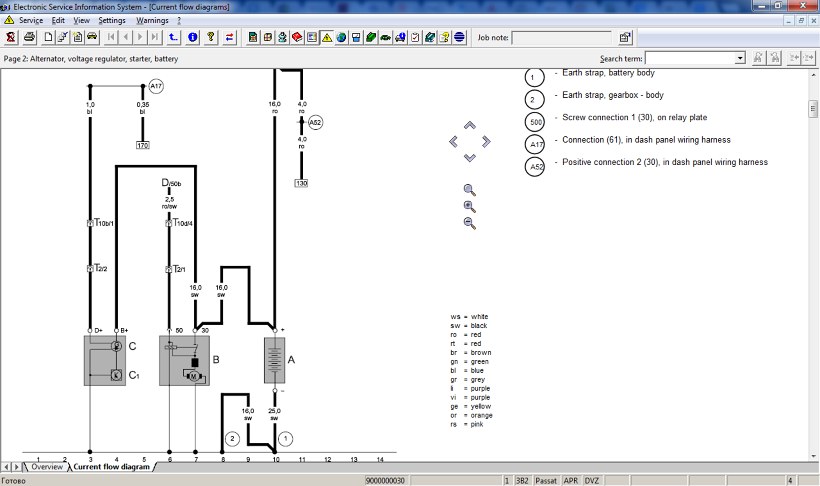Viewport: 820px width, 486px height.
Task: Click the job note edit icon
Action: pos(625,37)
